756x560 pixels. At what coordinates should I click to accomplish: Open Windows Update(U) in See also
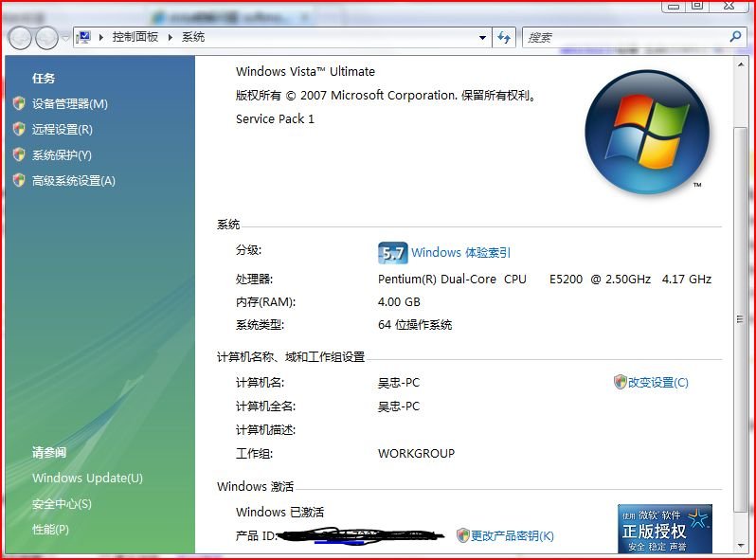(x=87, y=478)
